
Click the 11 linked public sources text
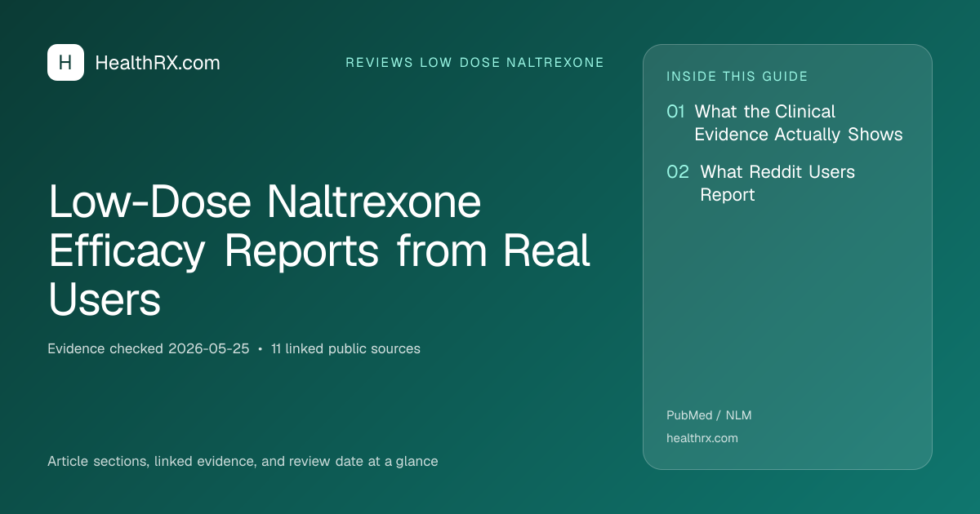pyautogui.click(x=345, y=348)
